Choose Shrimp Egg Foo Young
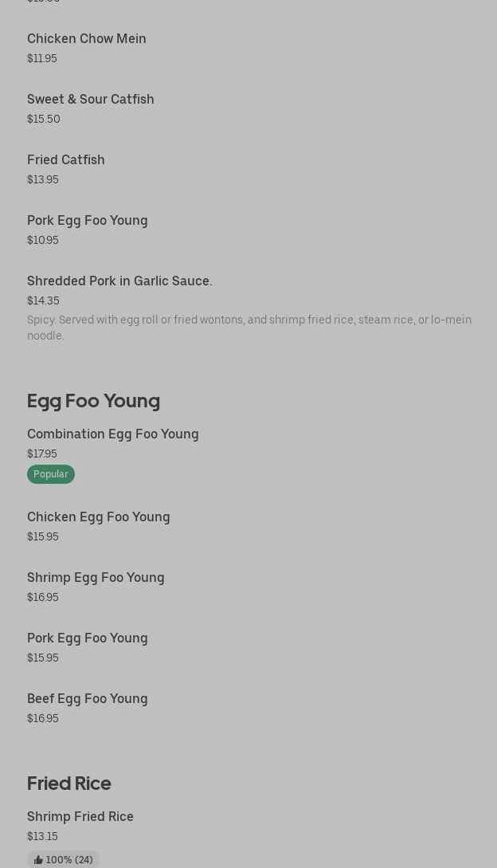This screenshot has width=497, height=868. coord(96,577)
